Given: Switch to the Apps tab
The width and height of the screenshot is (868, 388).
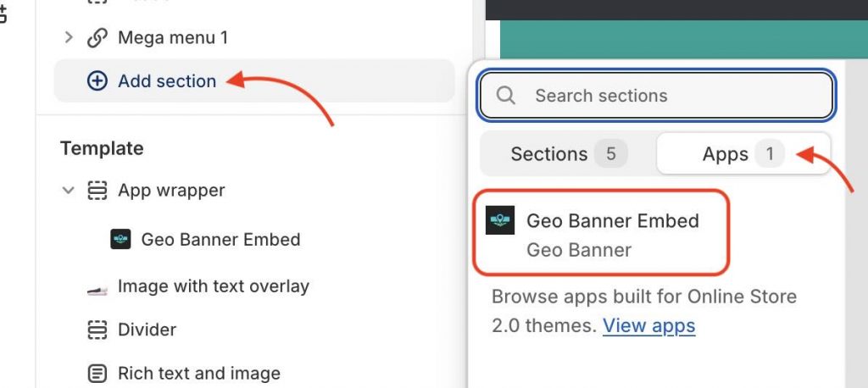Looking at the screenshot, I should [x=743, y=153].
